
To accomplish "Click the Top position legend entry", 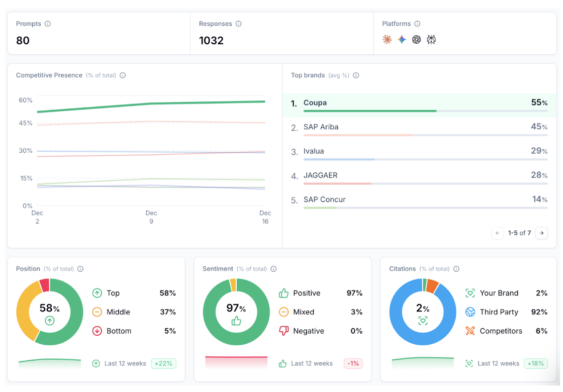I will pos(113,294).
